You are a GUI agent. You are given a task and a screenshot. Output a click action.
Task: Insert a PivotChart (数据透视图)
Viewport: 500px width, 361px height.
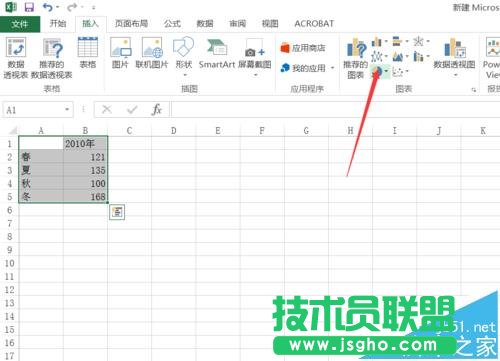click(454, 53)
